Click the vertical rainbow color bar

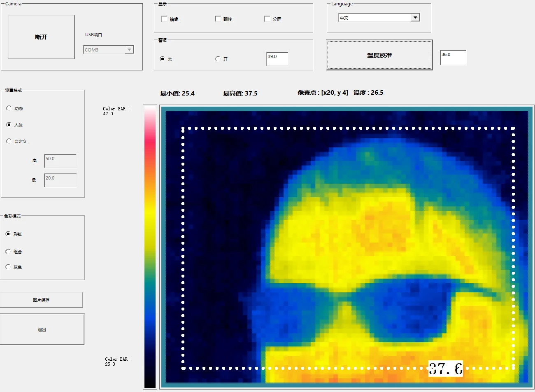point(150,246)
